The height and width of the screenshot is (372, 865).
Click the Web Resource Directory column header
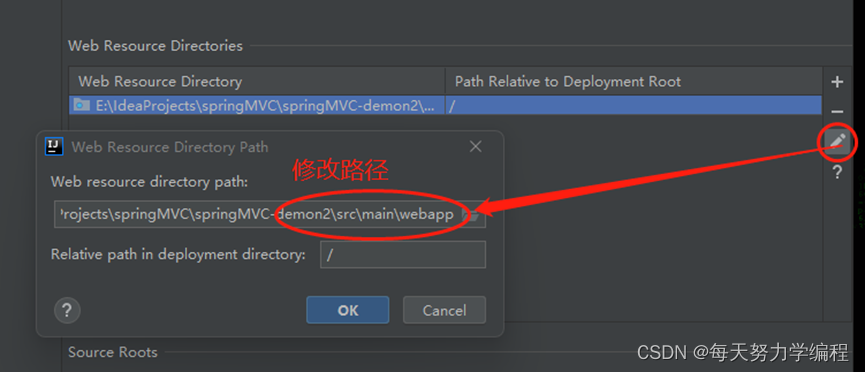tap(257, 82)
